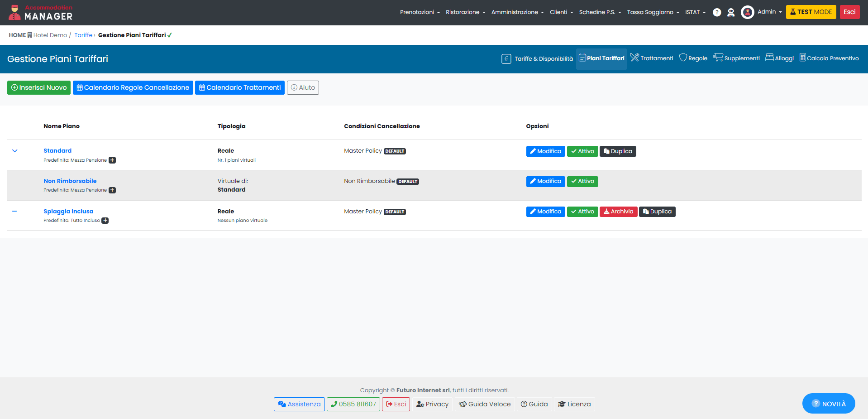Image resolution: width=868 pixels, height=419 pixels.
Task: Click the NOVITÀ floating button
Action: click(828, 404)
